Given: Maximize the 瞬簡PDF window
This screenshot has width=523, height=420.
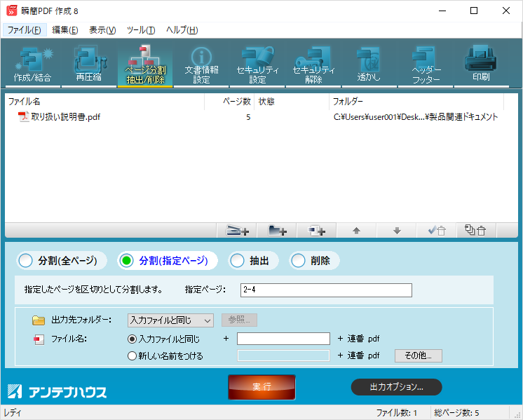Looking at the screenshot, I should point(474,11).
